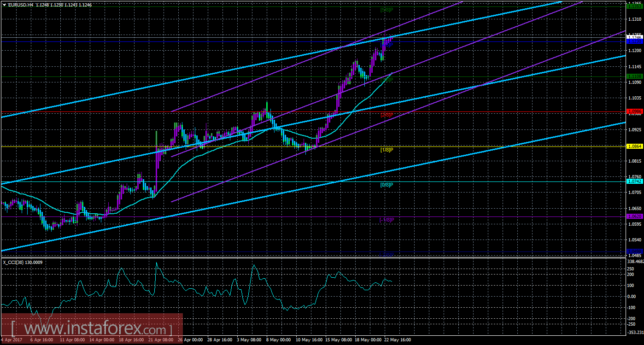The width and height of the screenshot is (644, 345).
Task: Click the cyan 1.0742 price level tag
Action: (635, 181)
